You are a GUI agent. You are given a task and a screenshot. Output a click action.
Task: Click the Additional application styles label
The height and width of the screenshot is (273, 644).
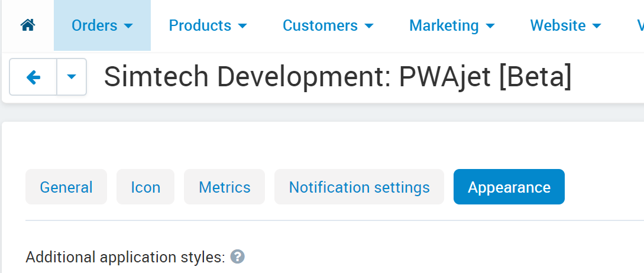pyautogui.click(x=125, y=258)
